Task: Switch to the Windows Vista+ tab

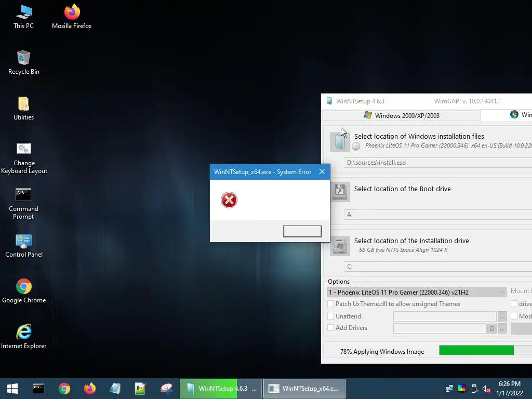Action: [x=507, y=115]
